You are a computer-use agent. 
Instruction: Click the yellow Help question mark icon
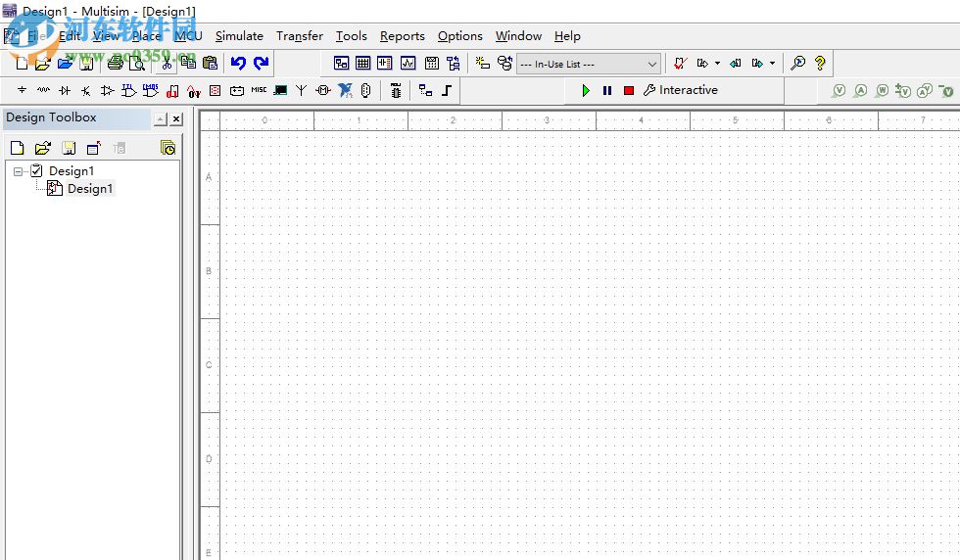(x=820, y=64)
